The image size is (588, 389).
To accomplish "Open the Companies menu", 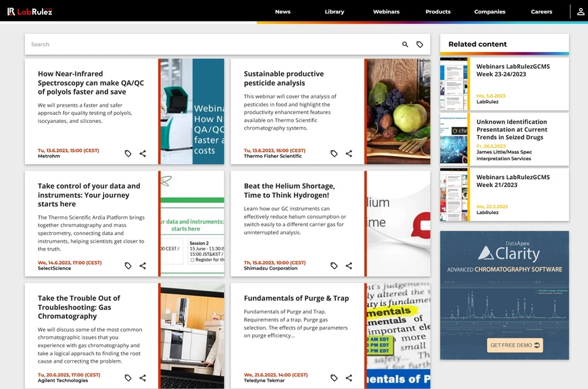I will tap(490, 11).
